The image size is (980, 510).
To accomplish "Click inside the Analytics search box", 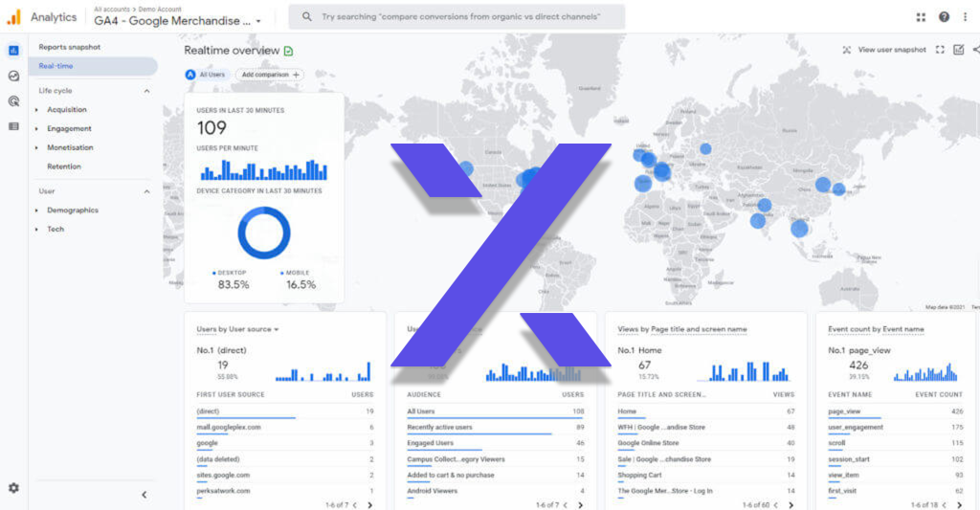I will tap(457, 17).
